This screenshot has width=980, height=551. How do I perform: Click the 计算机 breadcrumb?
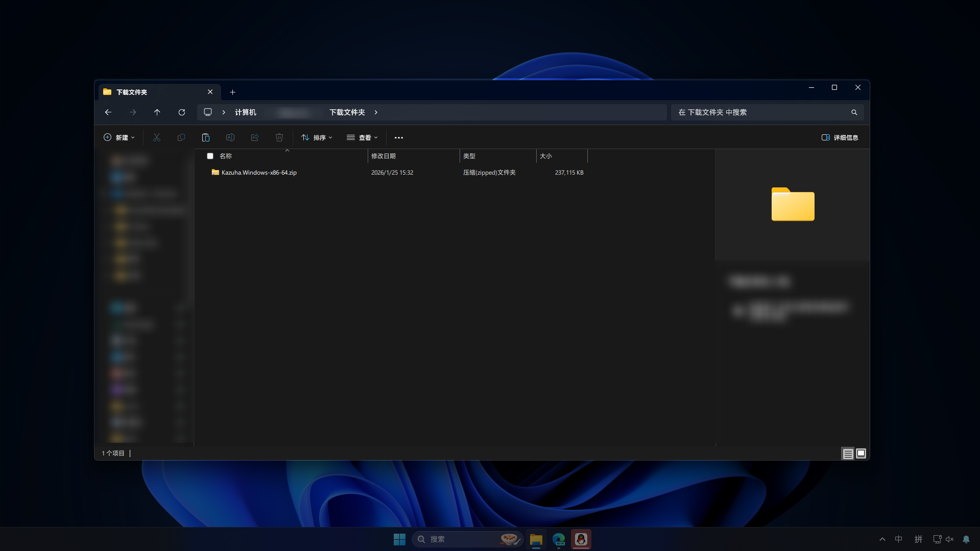246,112
